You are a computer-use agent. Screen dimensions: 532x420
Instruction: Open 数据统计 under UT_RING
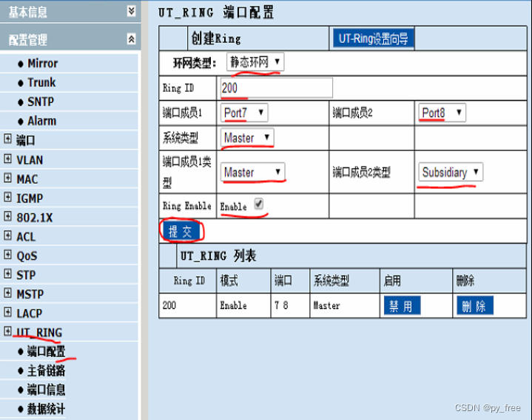[x=46, y=409]
